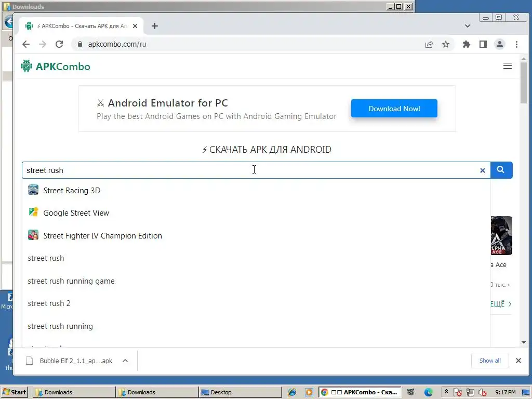
Task: Click the 9:17 PM clock
Action: pos(505,392)
